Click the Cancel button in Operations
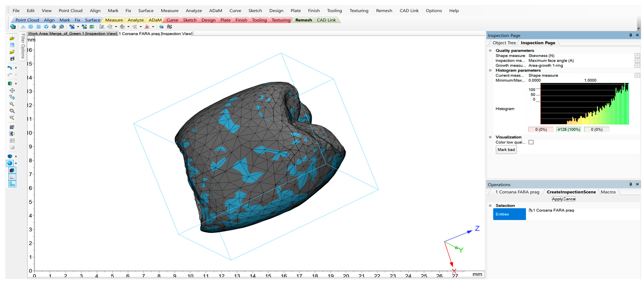 coord(569,199)
